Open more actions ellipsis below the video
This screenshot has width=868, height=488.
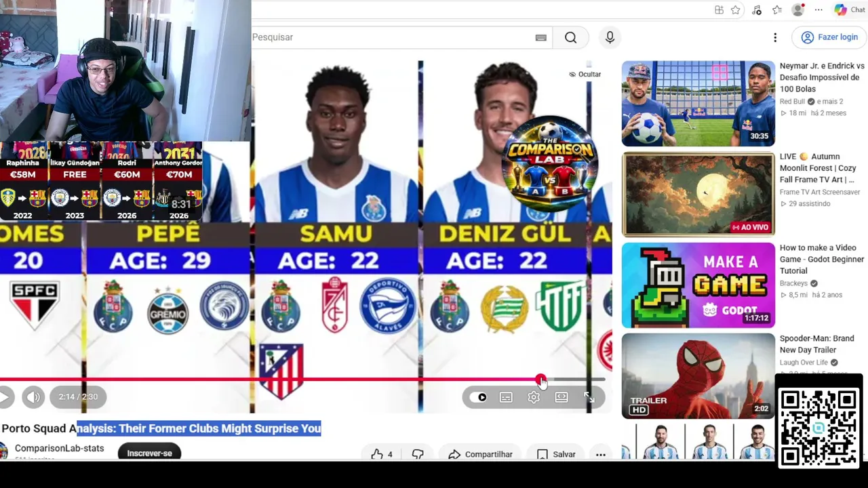point(600,454)
